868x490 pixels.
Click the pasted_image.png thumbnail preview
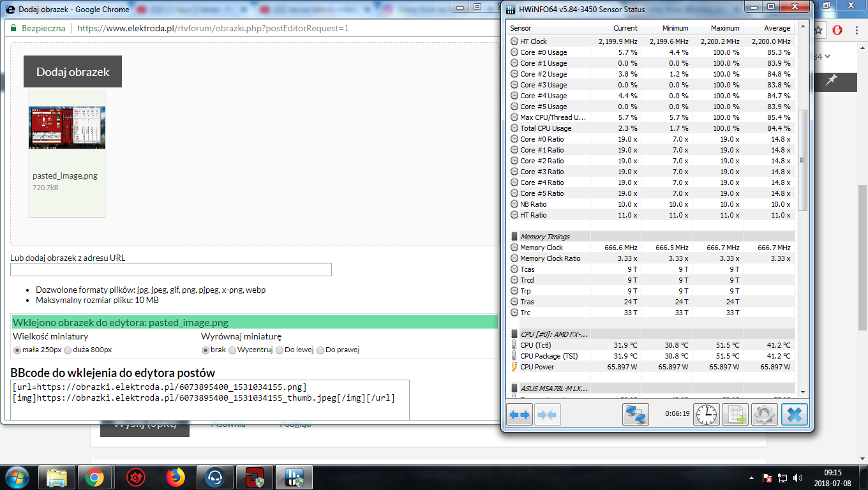67,128
